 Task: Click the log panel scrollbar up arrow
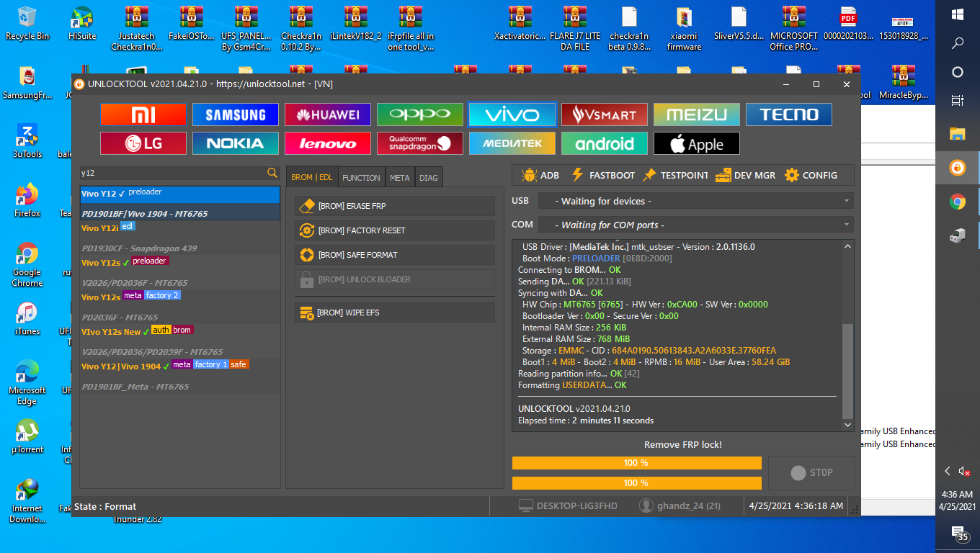(848, 246)
